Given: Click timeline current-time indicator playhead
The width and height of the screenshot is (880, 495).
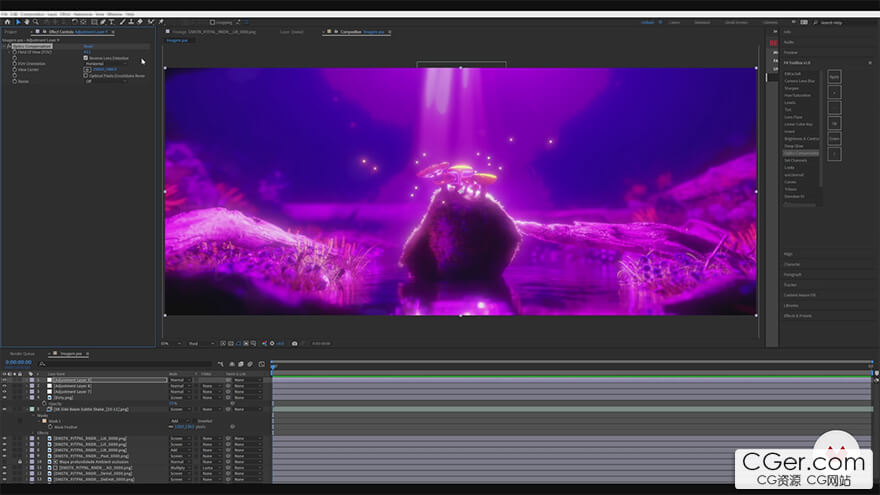Looking at the screenshot, I should [x=273, y=366].
